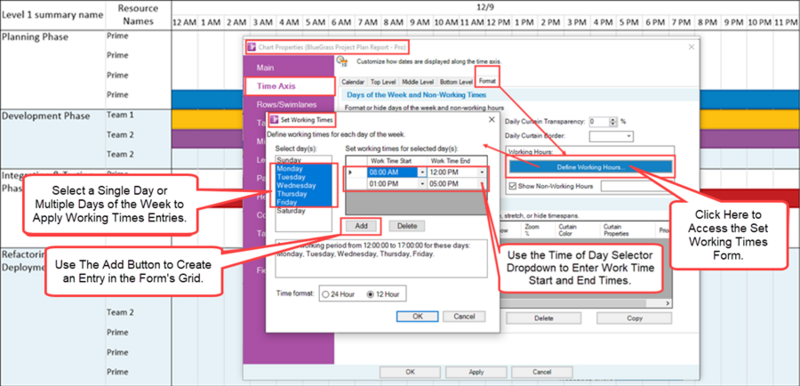This screenshot has width=800, height=386.
Task: Click Delete in Set Working Times dialog
Action: click(x=407, y=225)
